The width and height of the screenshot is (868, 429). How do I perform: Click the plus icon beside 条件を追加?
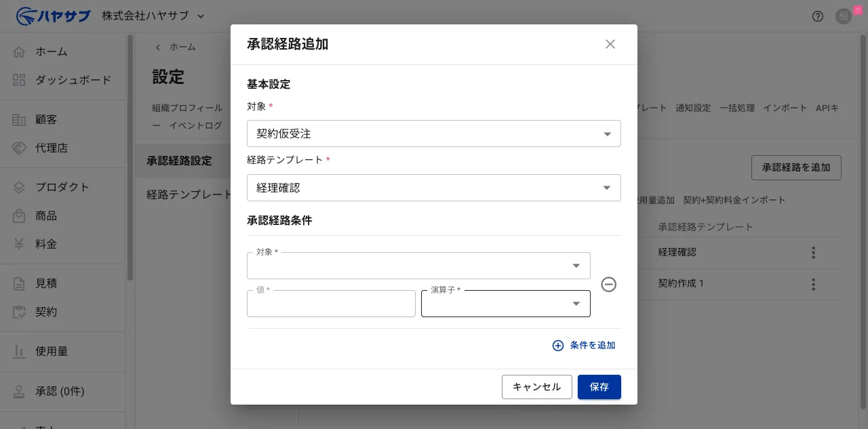coord(558,346)
